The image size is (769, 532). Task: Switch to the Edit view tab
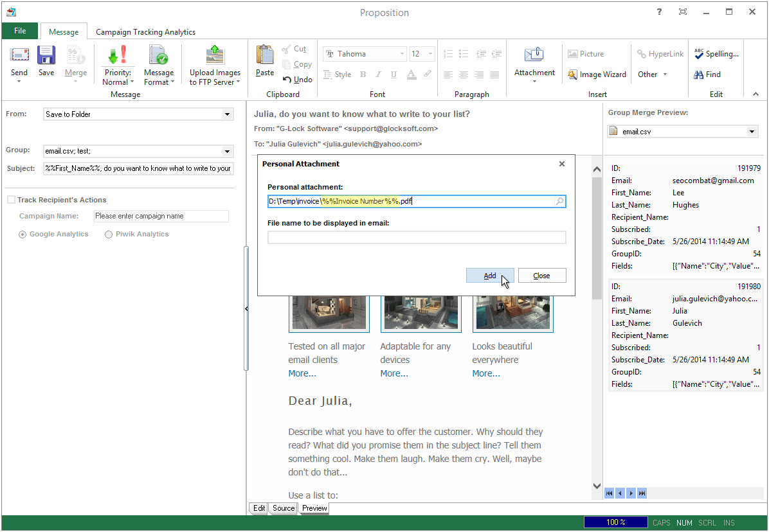click(259, 508)
